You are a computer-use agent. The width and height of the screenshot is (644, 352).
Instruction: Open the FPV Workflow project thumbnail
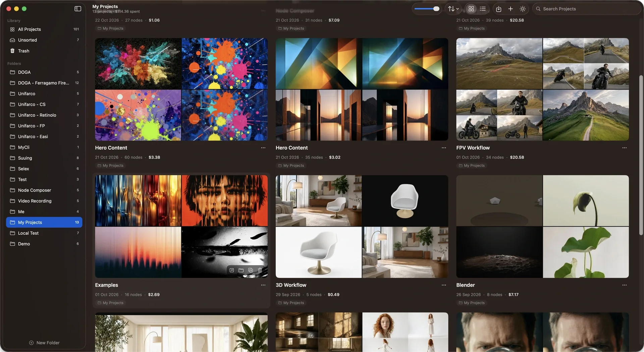tap(542, 89)
